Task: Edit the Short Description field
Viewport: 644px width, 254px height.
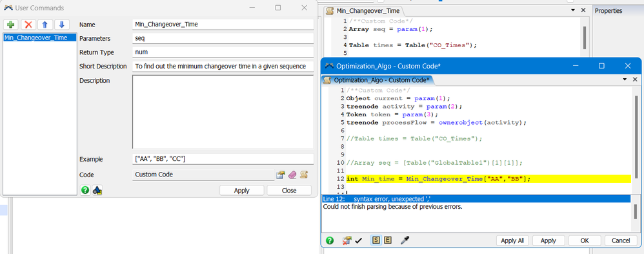Action: [x=223, y=67]
